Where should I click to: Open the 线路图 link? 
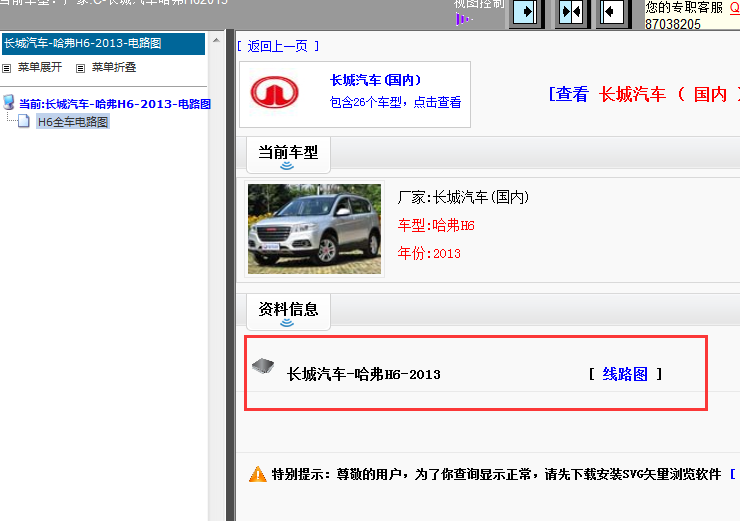tap(625, 374)
